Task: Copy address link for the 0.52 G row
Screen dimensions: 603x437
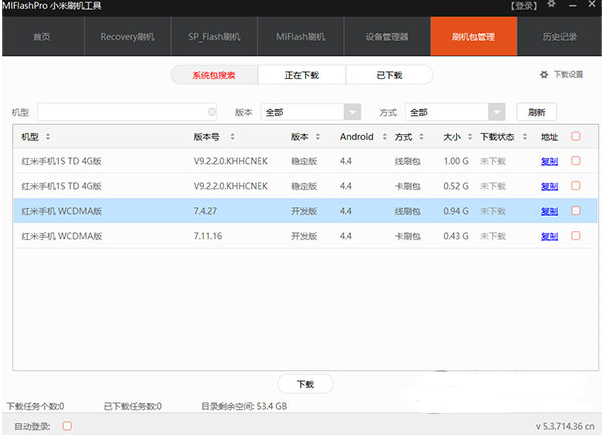Action: point(549,186)
